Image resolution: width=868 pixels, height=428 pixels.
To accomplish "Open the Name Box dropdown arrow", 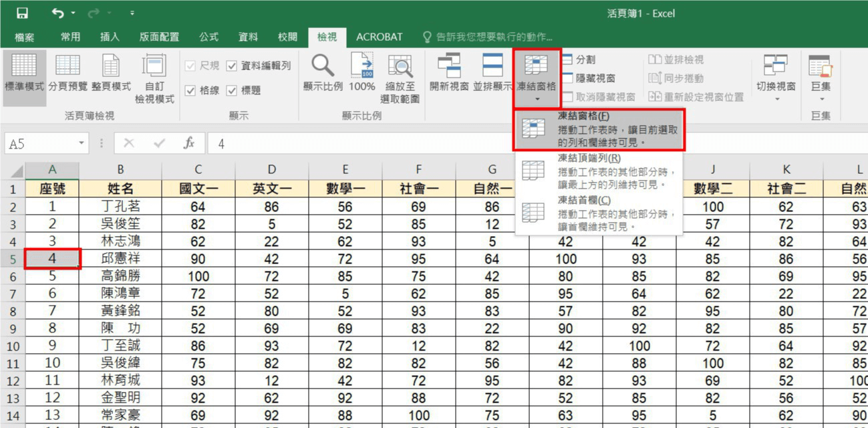I will pos(82,143).
